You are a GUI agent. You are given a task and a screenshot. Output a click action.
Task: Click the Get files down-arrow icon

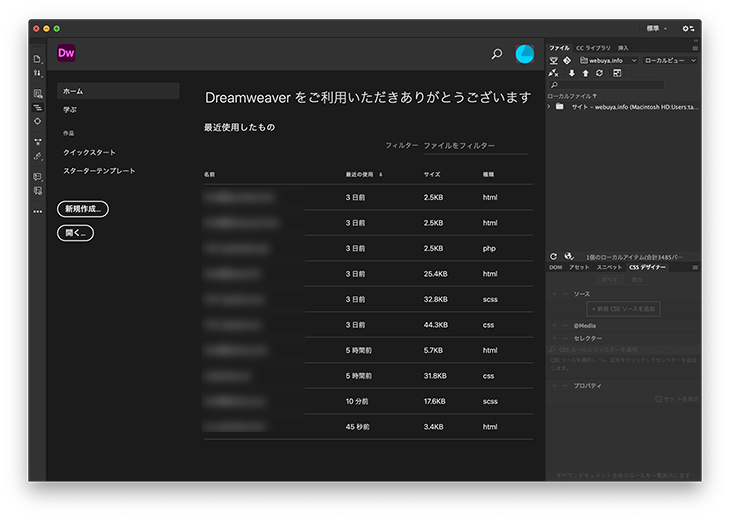click(572, 73)
